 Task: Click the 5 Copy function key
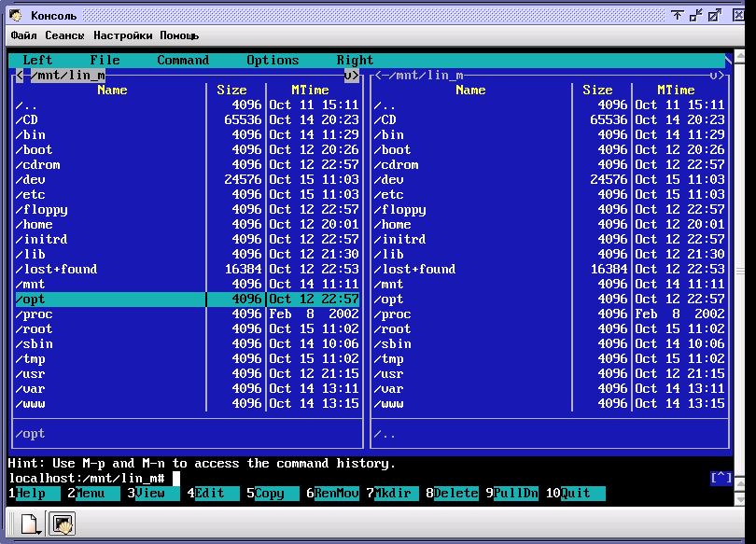(x=273, y=494)
